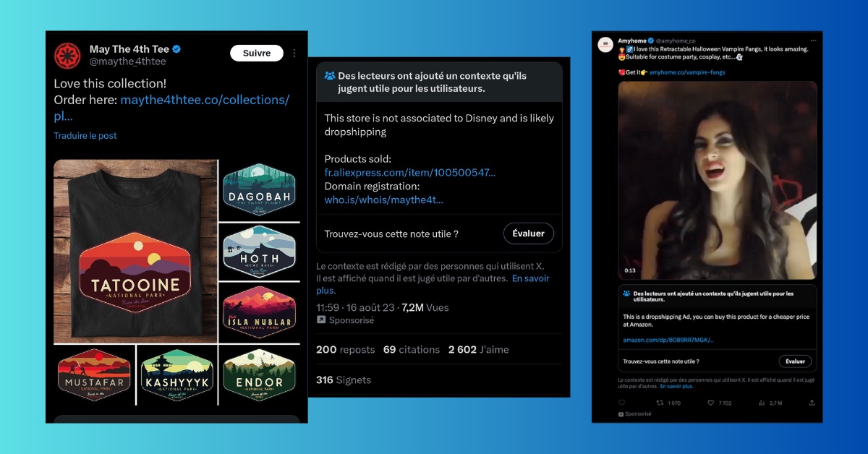Click the @amyhome_co handle

click(676, 41)
